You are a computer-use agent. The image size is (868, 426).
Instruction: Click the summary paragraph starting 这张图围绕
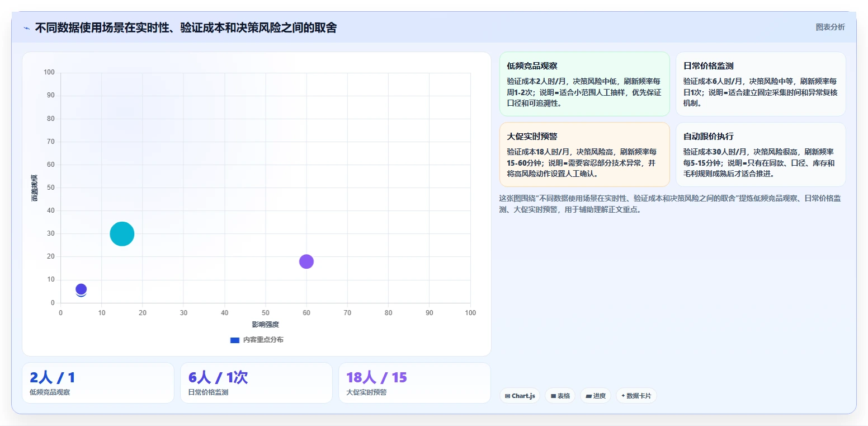(671, 204)
